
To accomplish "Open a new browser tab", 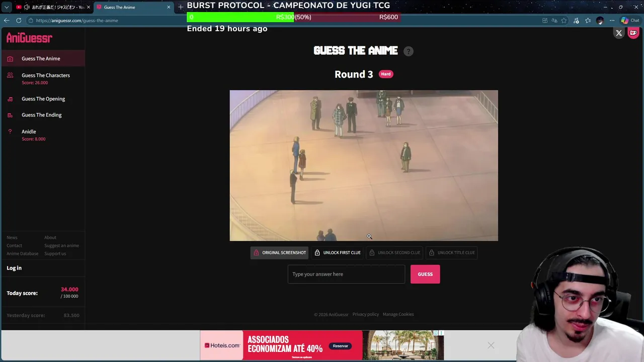I will click(181, 7).
